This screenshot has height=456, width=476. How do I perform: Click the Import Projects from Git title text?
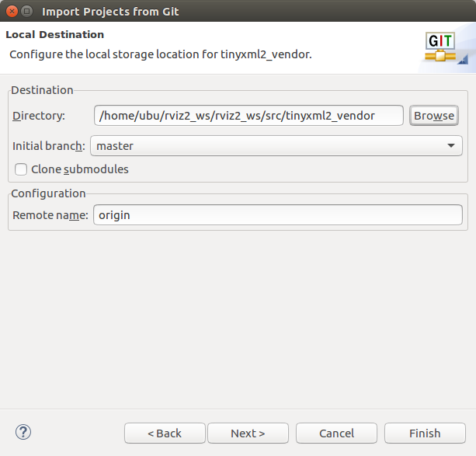[x=110, y=12]
